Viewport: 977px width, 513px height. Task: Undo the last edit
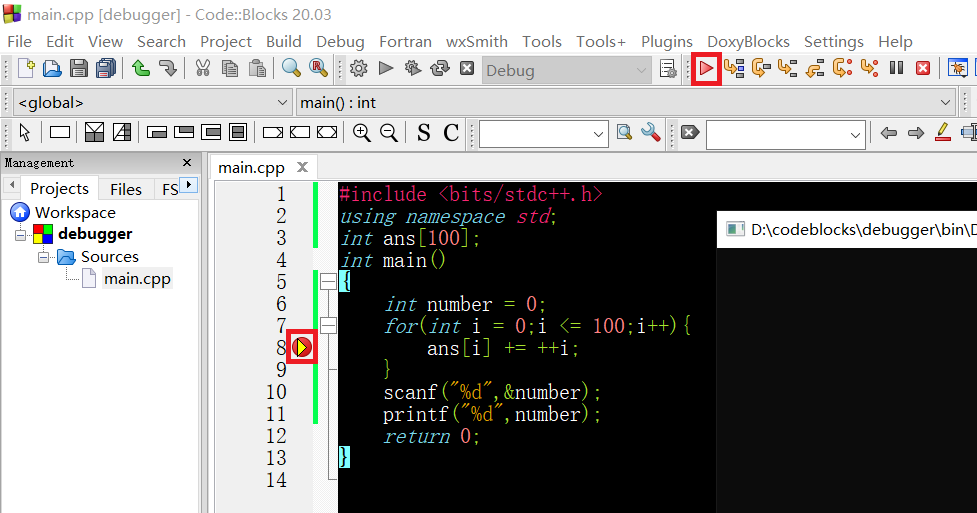141,68
